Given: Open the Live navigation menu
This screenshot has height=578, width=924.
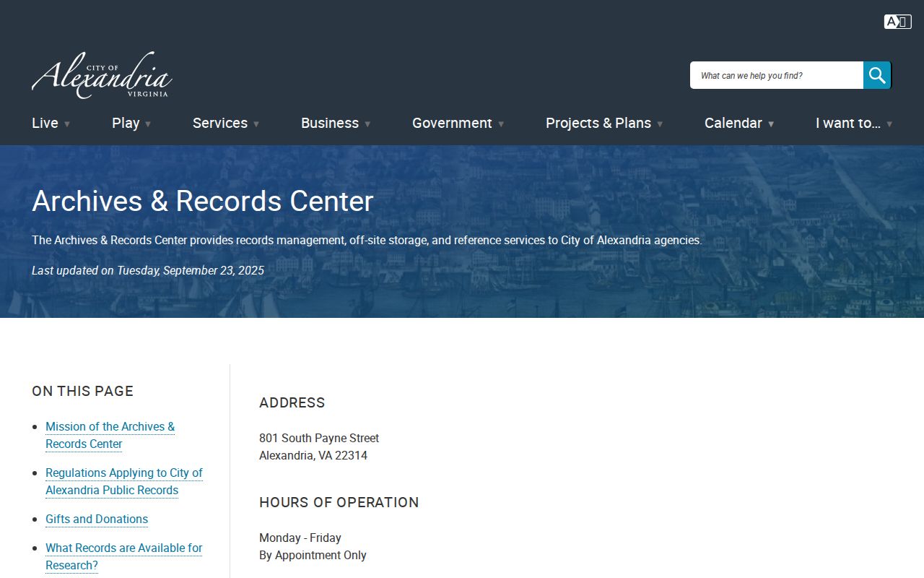Looking at the screenshot, I should coord(45,123).
